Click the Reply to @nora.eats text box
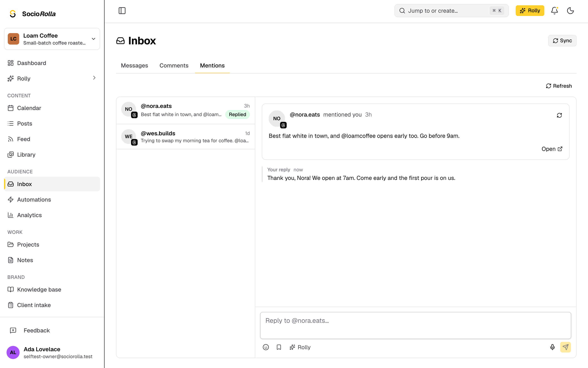 (415, 325)
